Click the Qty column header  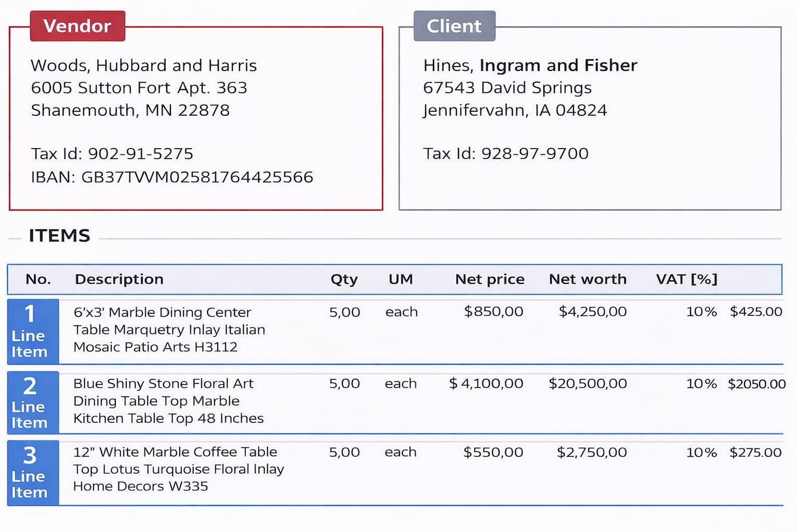click(x=344, y=280)
